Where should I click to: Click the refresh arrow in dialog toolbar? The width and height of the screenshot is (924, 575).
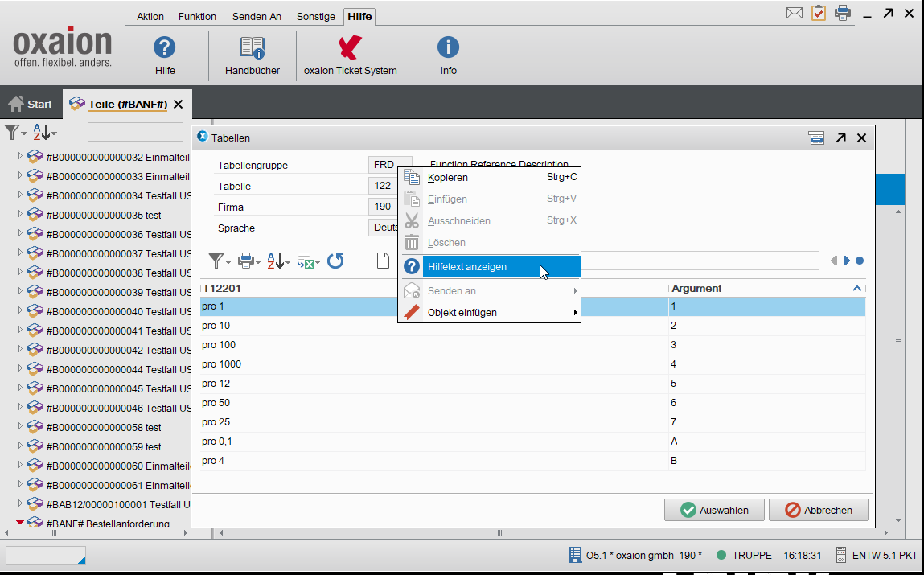coord(335,261)
